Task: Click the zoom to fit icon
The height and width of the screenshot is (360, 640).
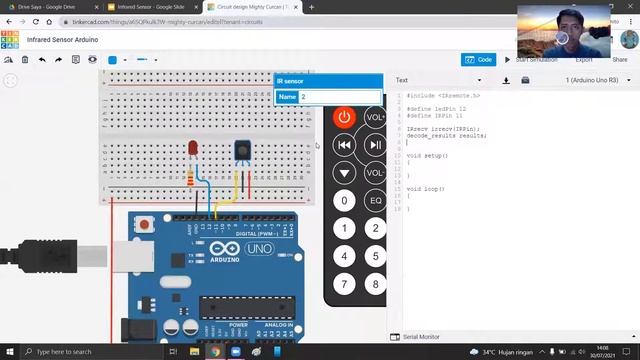Action: point(10,80)
